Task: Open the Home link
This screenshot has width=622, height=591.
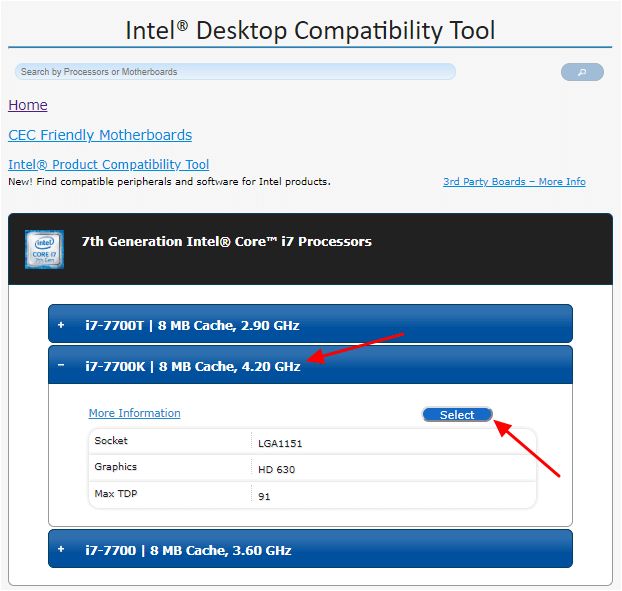Action: pyautogui.click(x=28, y=105)
